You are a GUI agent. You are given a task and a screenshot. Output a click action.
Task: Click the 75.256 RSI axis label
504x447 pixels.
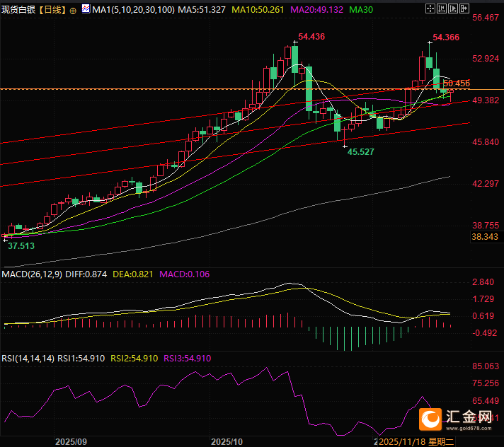coord(486,383)
